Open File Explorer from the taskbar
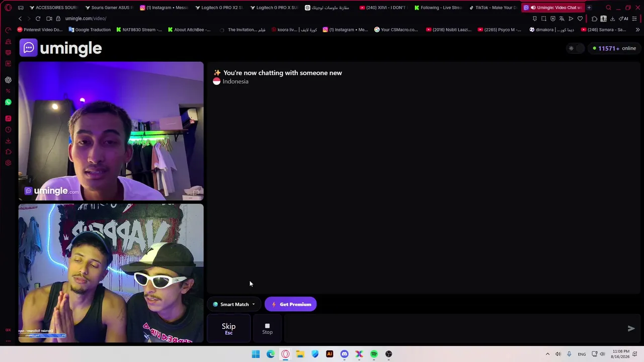This screenshot has width=644, height=362. coord(300,354)
